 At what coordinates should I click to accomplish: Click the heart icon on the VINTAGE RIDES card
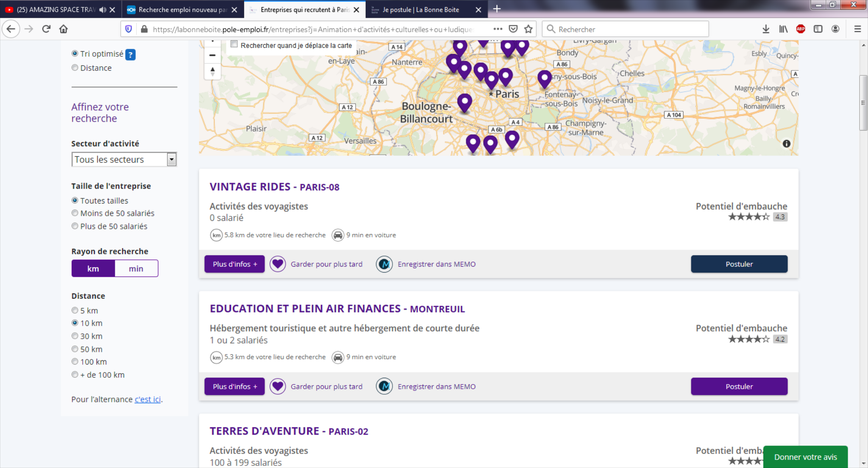278,264
